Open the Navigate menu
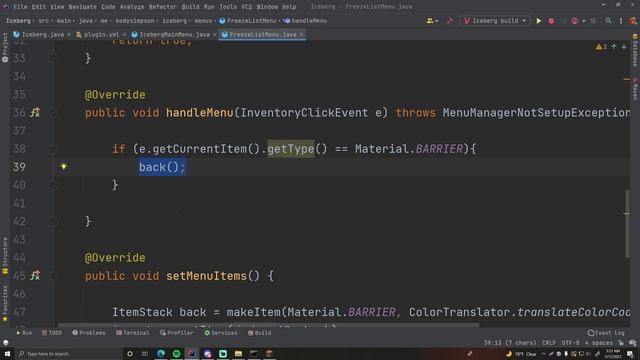This screenshot has height=360, width=640. (82, 7)
